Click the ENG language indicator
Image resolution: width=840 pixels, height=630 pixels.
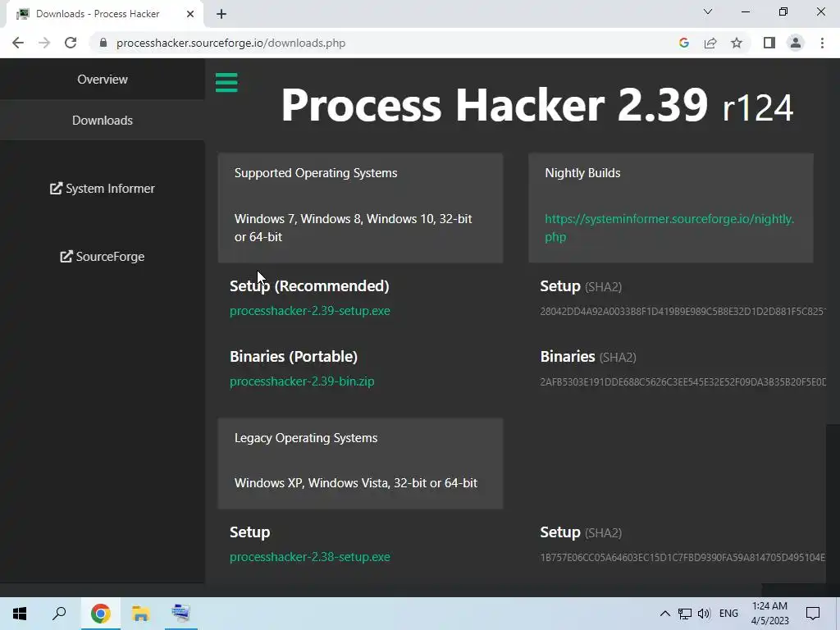pyautogui.click(x=728, y=614)
